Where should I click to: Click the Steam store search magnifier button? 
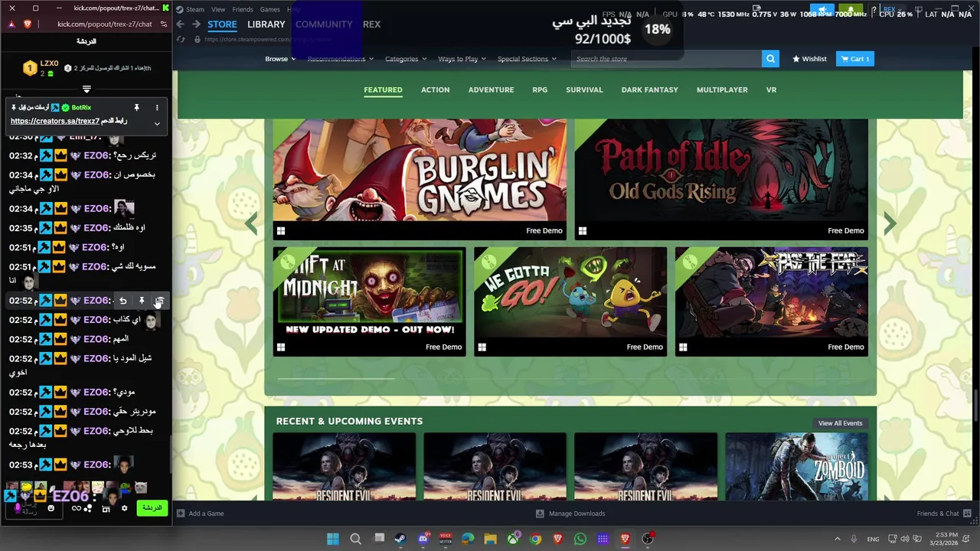coord(770,59)
